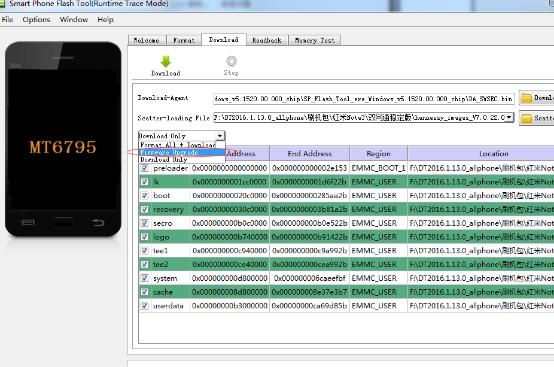Uncheck the preloader partition checkbox

click(x=145, y=168)
